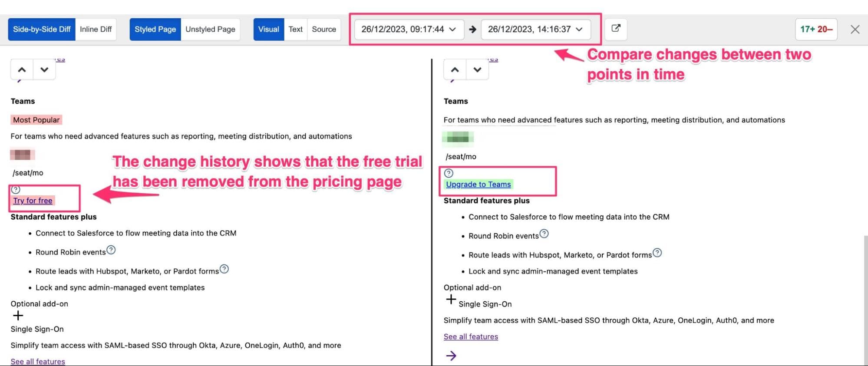Click the 17+ 20– change count badge
868x366 pixels.
(816, 29)
